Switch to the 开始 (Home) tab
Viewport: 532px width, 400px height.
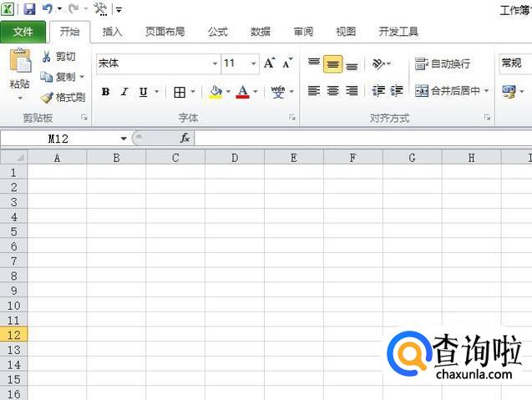click(x=69, y=32)
